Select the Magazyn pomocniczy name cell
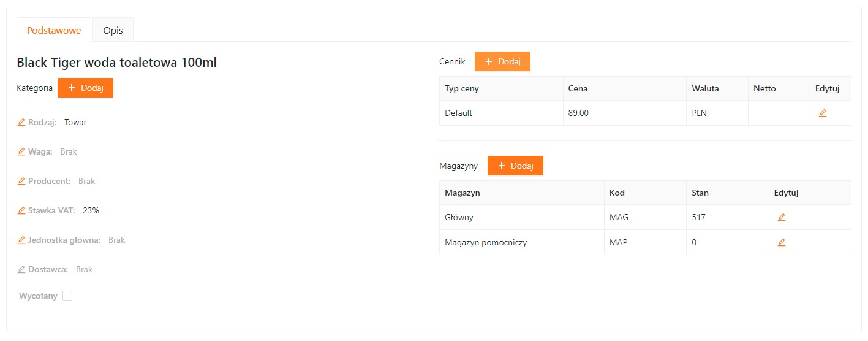 tap(486, 242)
